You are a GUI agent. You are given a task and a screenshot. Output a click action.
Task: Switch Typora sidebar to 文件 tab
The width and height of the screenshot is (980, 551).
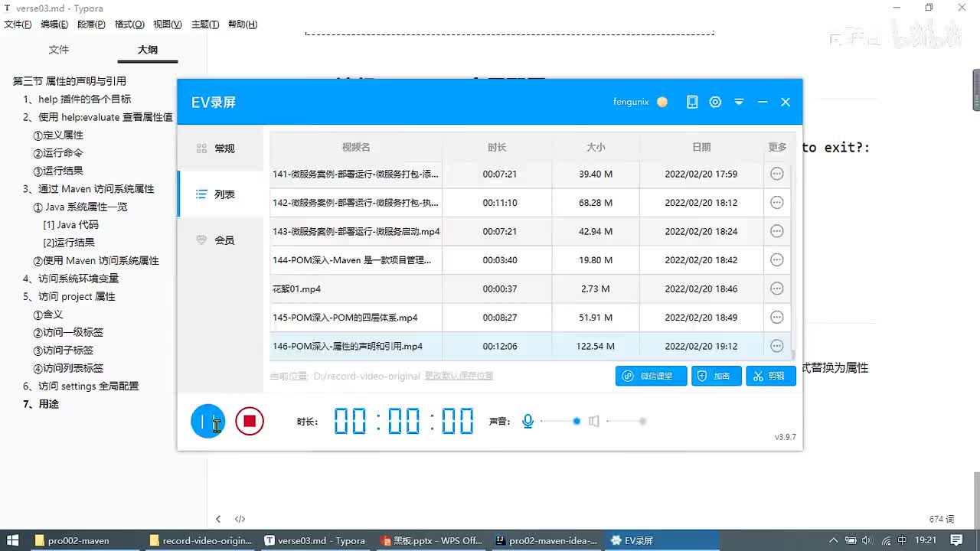(x=59, y=50)
